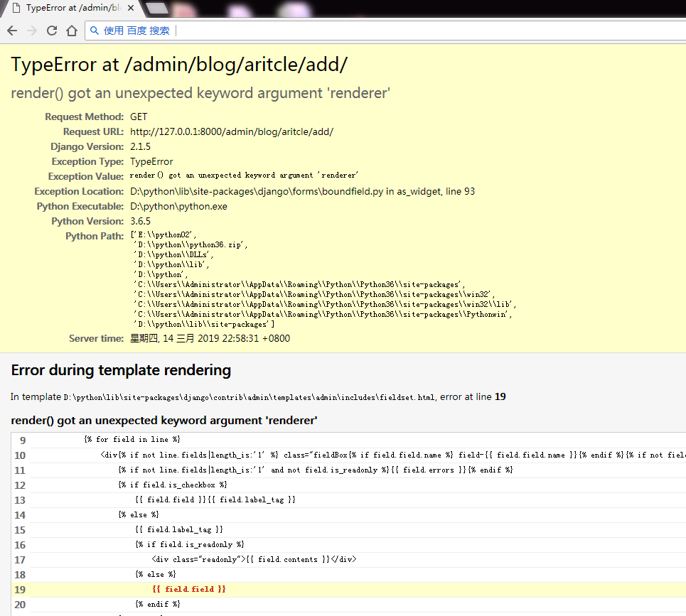
Task: Click the Baidu search magnifier icon
Action: [94, 31]
